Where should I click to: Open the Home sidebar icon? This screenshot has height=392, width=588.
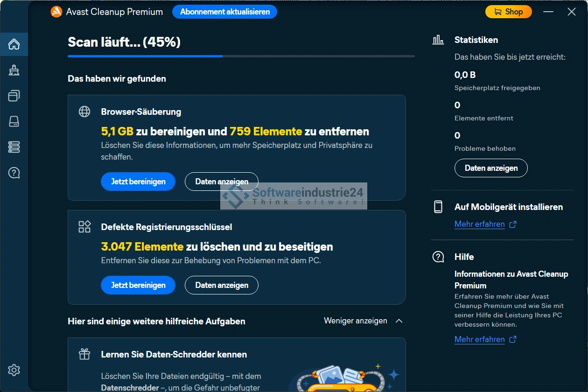14,44
